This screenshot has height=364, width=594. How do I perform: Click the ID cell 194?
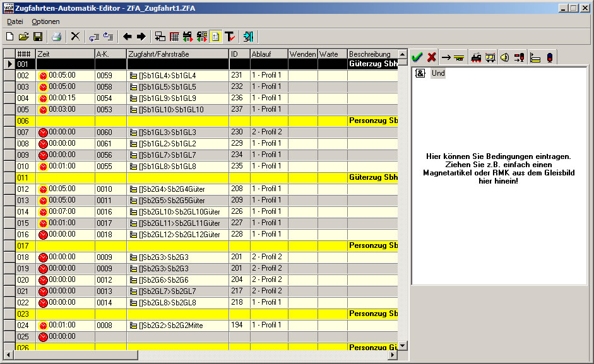239,326
